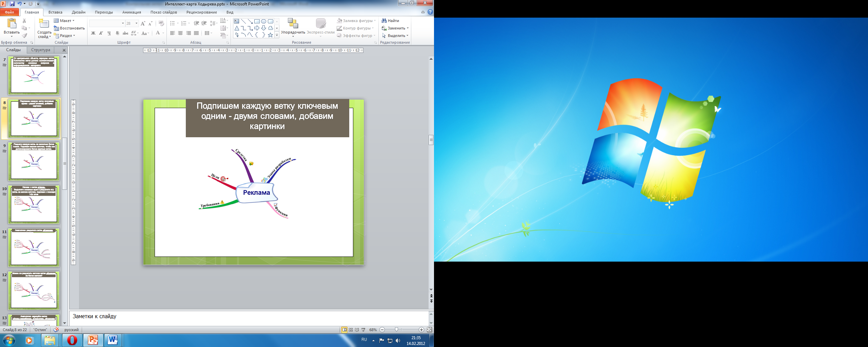Screen dimensions: 868x347
Task: Open the font size 28 dropdown
Action: pyautogui.click(x=136, y=23)
